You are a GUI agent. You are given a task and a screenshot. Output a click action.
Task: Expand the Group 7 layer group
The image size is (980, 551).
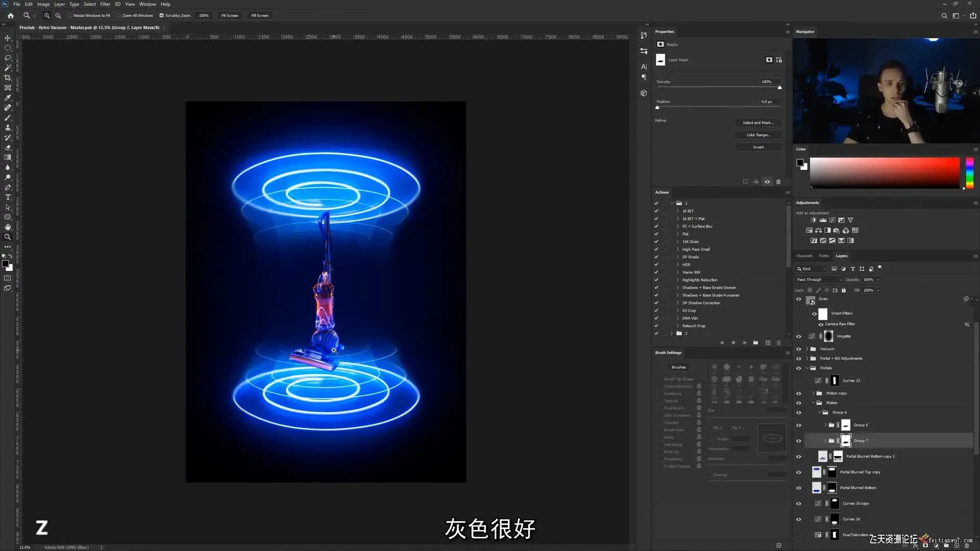tap(825, 441)
